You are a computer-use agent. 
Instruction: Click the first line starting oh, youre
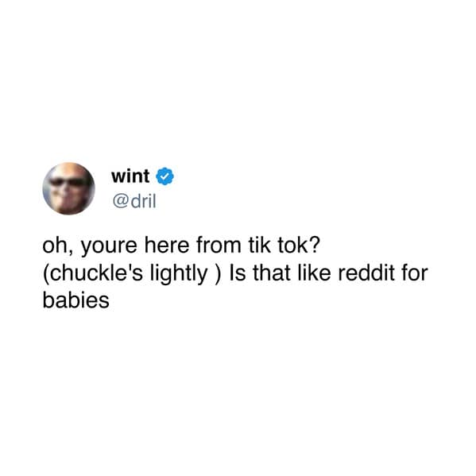click(x=181, y=246)
